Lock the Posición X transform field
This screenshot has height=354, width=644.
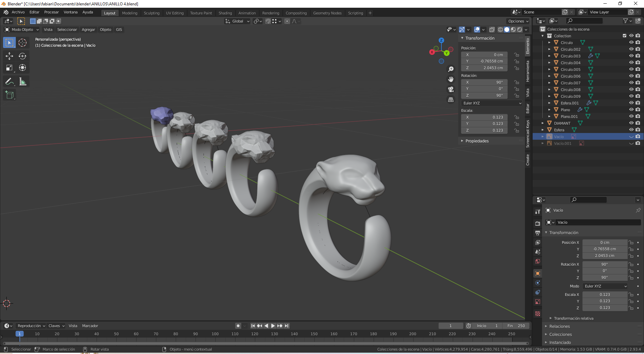[x=631, y=242]
